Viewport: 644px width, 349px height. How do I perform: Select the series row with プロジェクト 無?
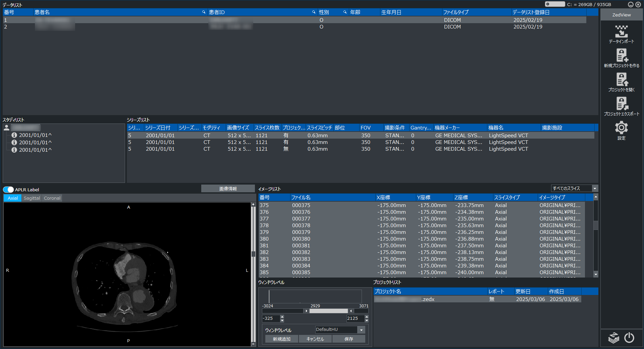tap(361, 149)
